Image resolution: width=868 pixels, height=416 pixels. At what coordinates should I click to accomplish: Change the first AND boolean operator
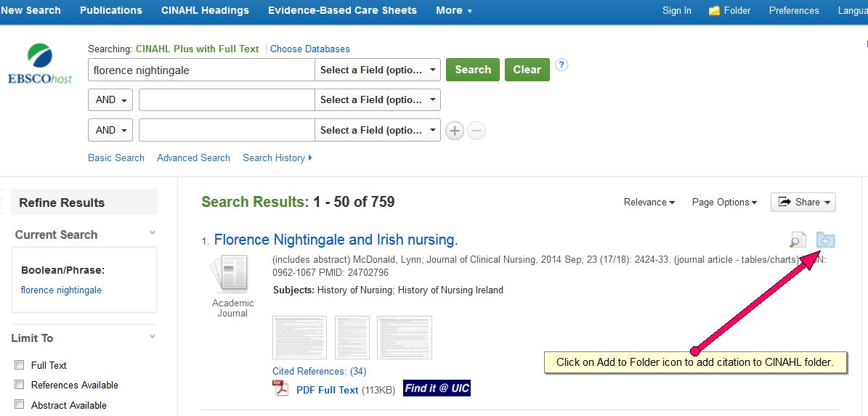pos(110,100)
